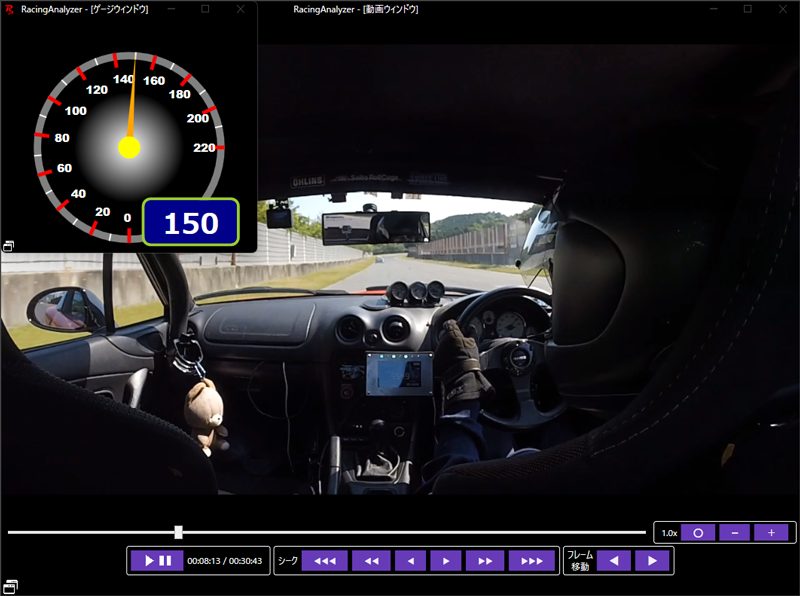Step forward one frame
Viewport: 800px width, 596px height.
pos(652,561)
